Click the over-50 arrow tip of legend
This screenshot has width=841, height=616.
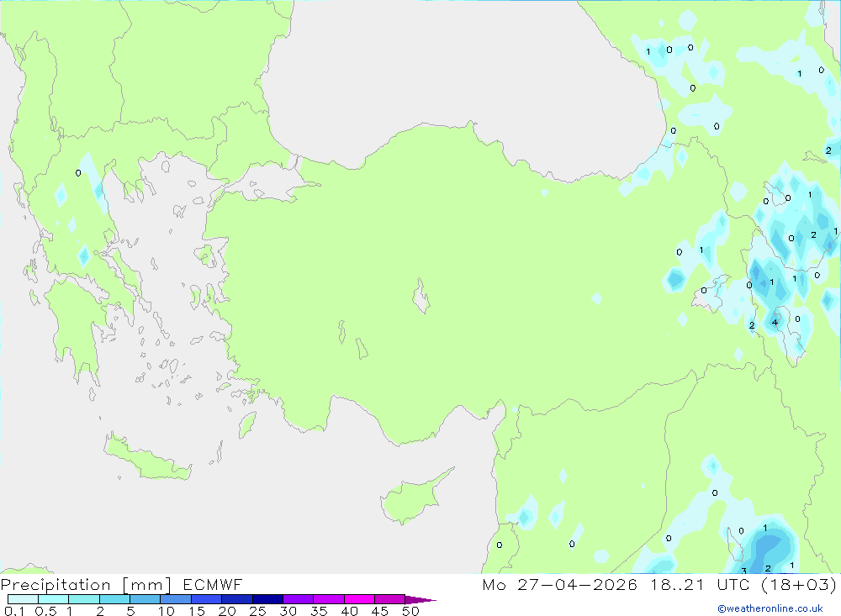[x=420, y=599]
